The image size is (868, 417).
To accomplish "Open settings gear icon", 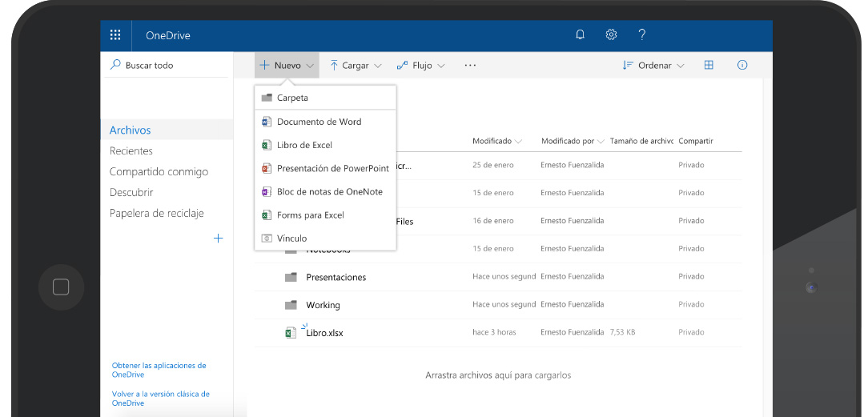I will click(x=611, y=35).
